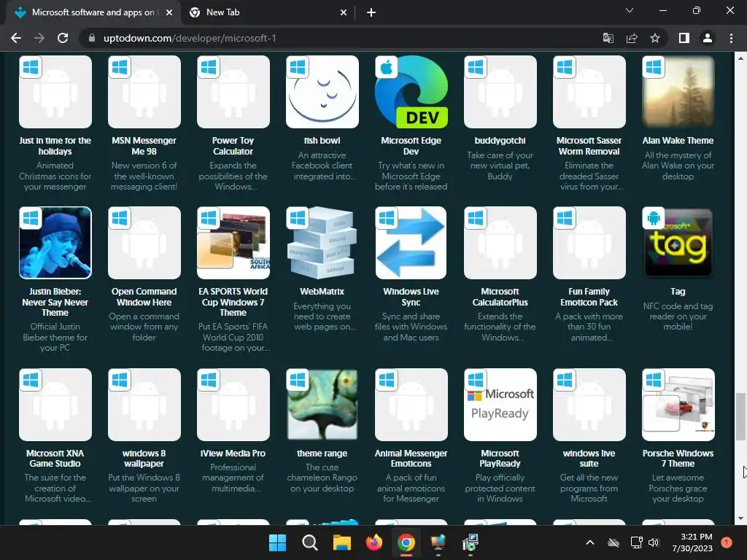This screenshot has width=747, height=560.
Task: Open Windows Live Sync arrows icon
Action: coord(411,243)
